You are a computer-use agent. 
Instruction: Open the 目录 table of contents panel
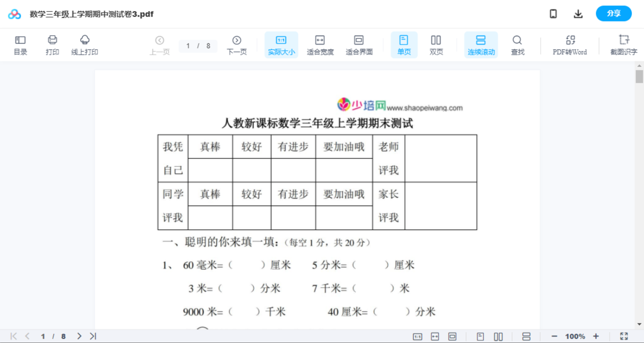(20, 45)
